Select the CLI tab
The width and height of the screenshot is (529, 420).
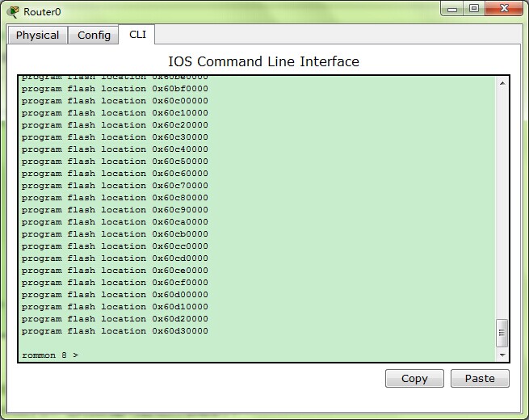137,35
